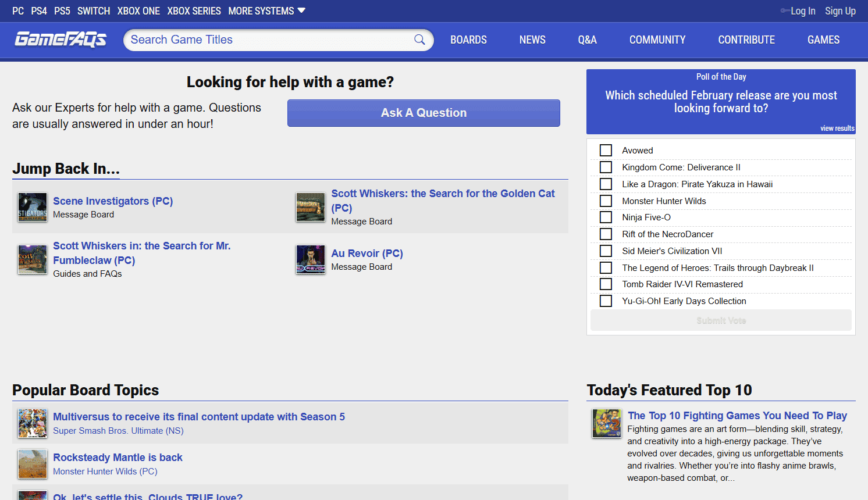Screen dimensions: 868x500
Task: Click the Search Game Titles field
Action: [x=268, y=40]
